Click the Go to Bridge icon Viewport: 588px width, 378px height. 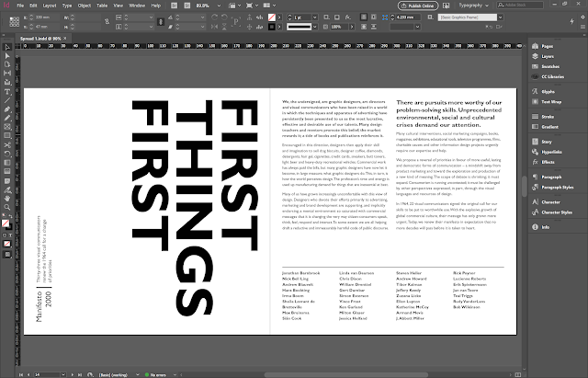pyautogui.click(x=175, y=6)
